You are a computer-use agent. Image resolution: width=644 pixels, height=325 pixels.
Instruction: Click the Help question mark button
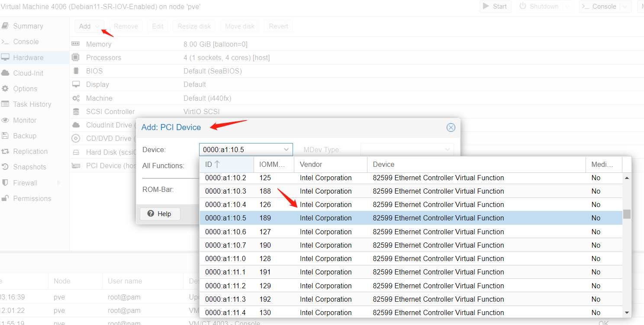[x=160, y=213]
